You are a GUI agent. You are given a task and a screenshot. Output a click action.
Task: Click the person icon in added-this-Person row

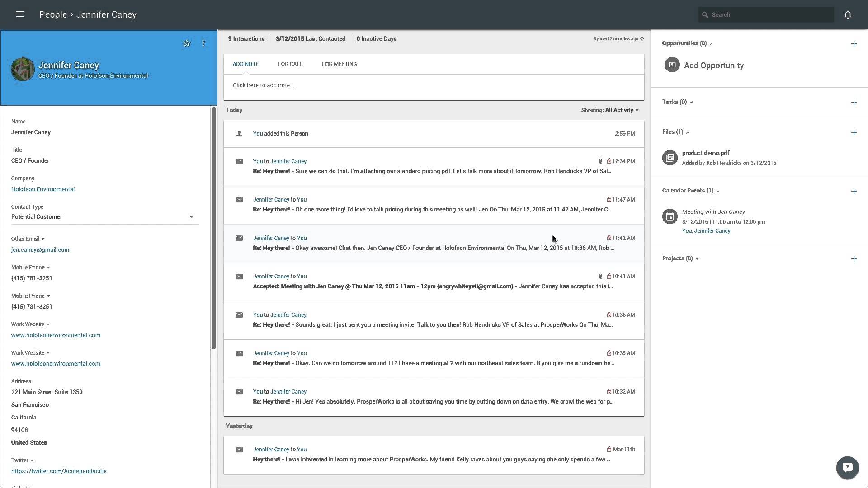pos(239,134)
